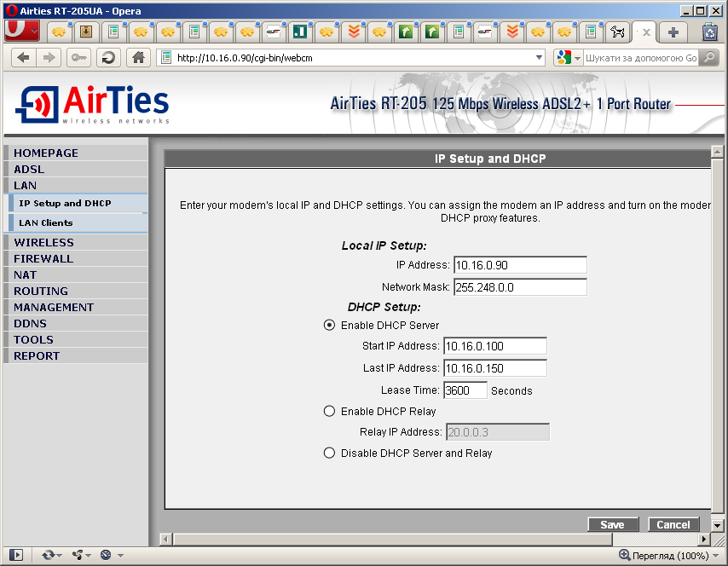Open the DDNS menu
This screenshot has width=728, height=566.
coord(76,324)
